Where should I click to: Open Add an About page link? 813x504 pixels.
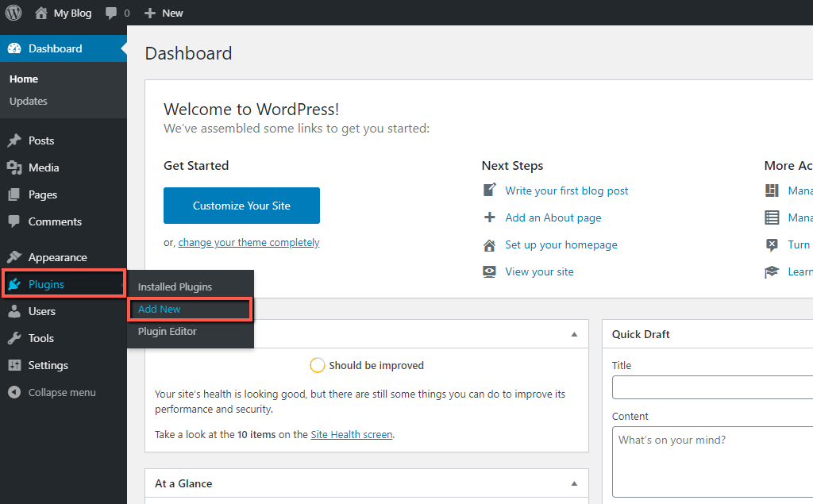[553, 217]
